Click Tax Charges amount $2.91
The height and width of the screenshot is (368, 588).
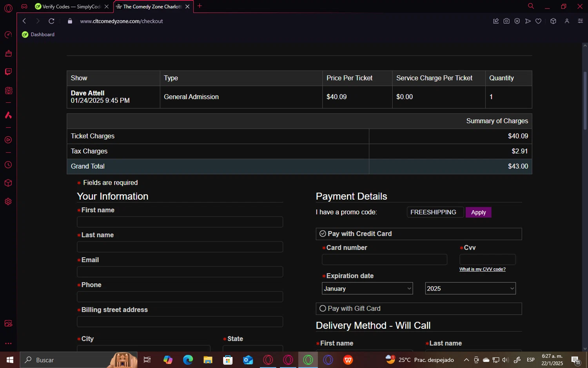click(520, 151)
